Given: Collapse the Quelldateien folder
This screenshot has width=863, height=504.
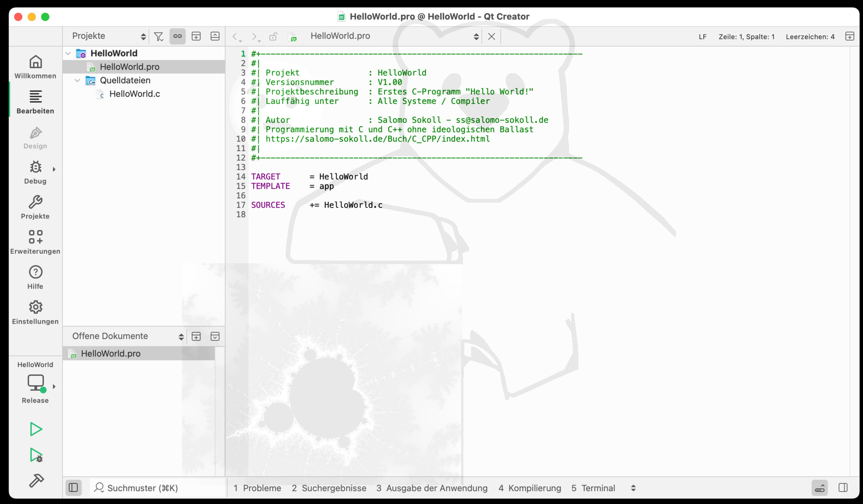Looking at the screenshot, I should (77, 80).
